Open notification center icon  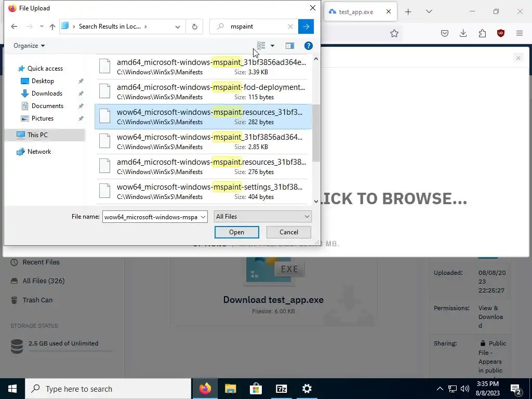515,389
